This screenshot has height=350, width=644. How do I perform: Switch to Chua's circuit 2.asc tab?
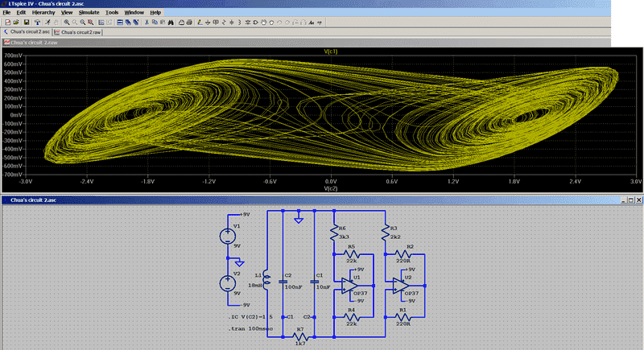pyautogui.click(x=29, y=31)
